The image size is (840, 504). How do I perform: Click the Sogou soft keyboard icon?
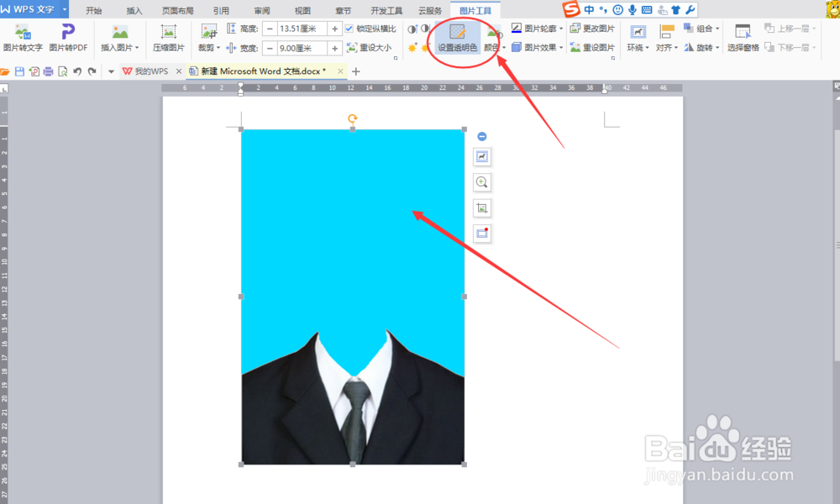coord(647,9)
